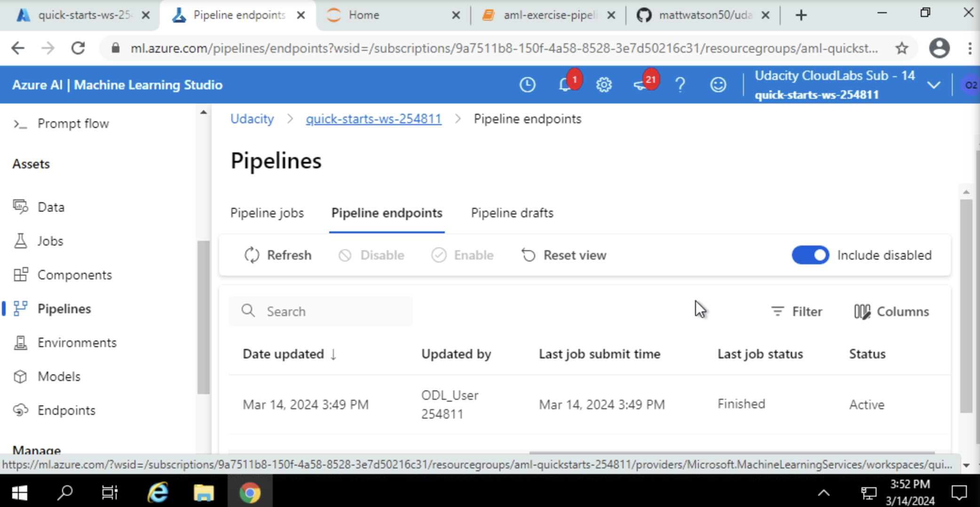Click the table horizontal scrollbar
This screenshot has width=980, height=507.
tap(732, 452)
